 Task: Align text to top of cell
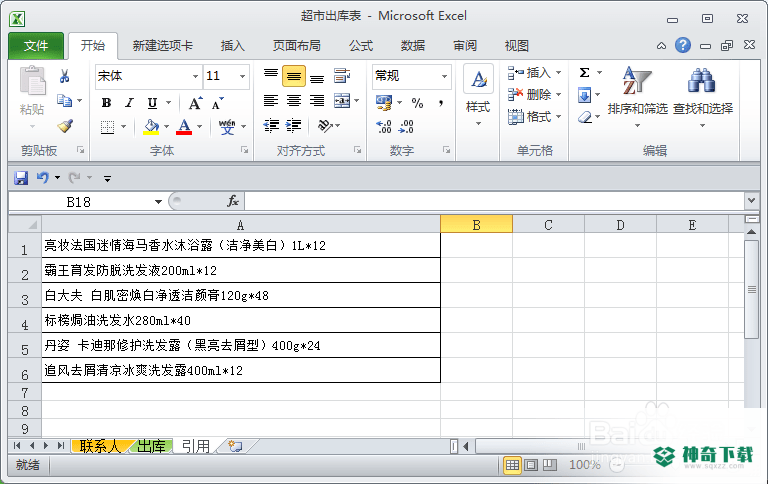270,75
